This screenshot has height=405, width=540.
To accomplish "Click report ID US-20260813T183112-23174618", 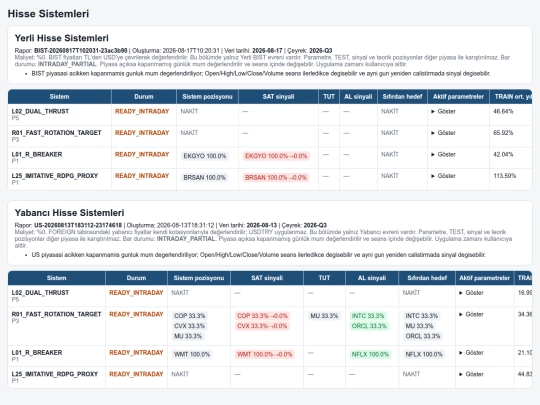I will pyautogui.click(x=78, y=225).
